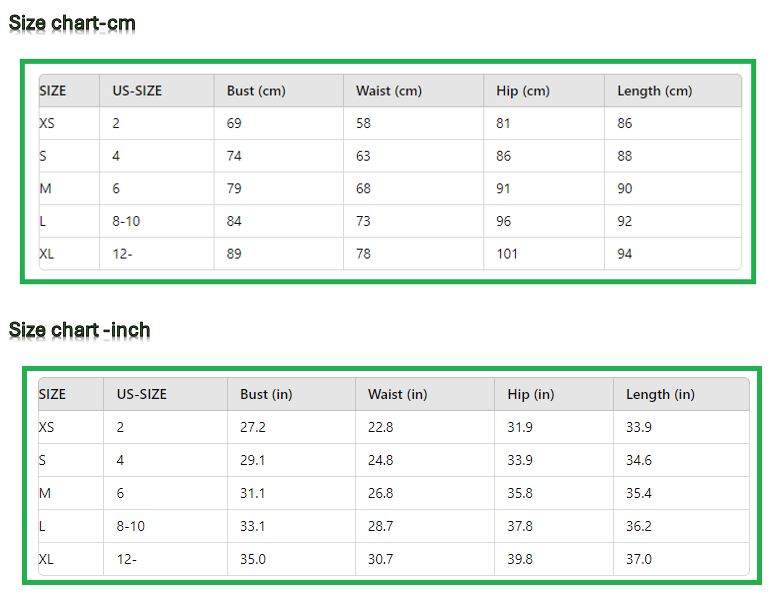The height and width of the screenshot is (606, 779).
Task: Click the Length (in) column header
Action: click(x=660, y=394)
